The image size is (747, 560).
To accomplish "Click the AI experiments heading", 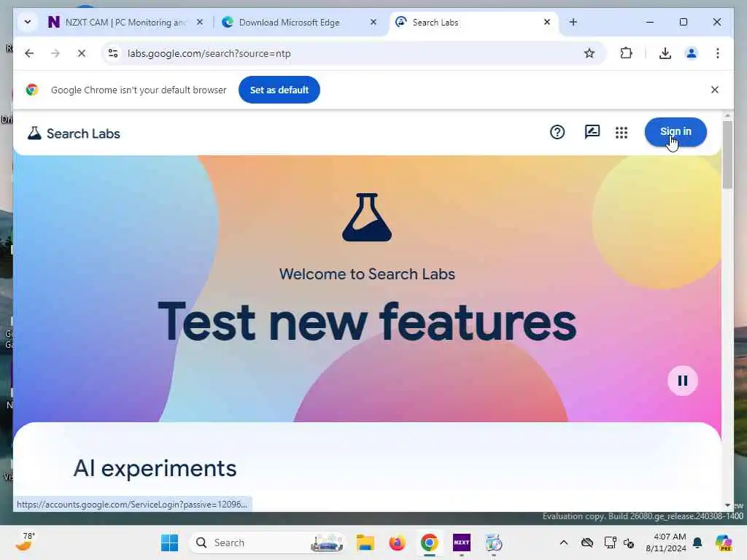I will [x=155, y=469].
